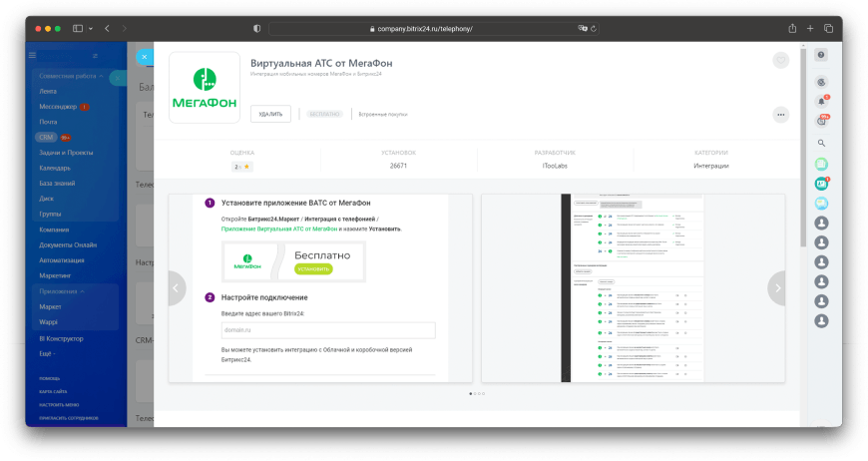The width and height of the screenshot is (868, 461).
Task: Open last gray user avatar
Action: click(821, 321)
